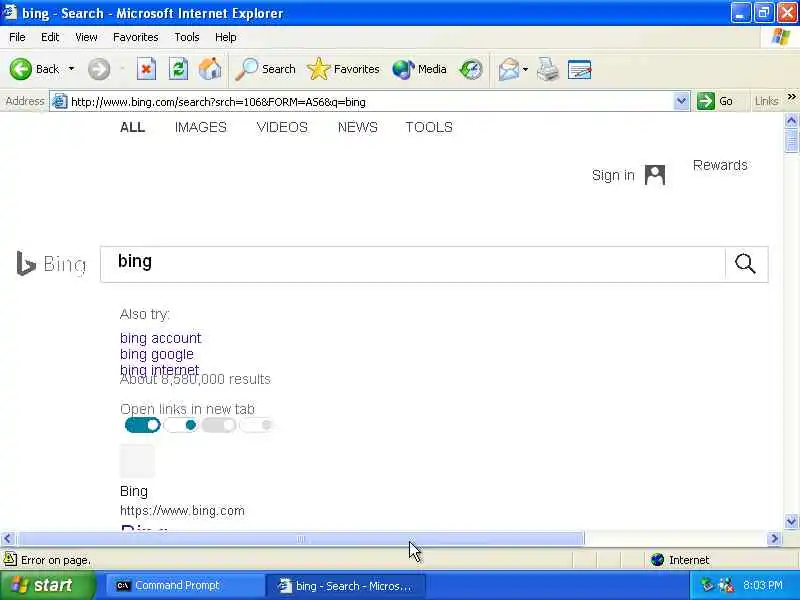This screenshot has width=800, height=600.
Task: Toggle the second white switch with teal dot
Action: (181, 425)
